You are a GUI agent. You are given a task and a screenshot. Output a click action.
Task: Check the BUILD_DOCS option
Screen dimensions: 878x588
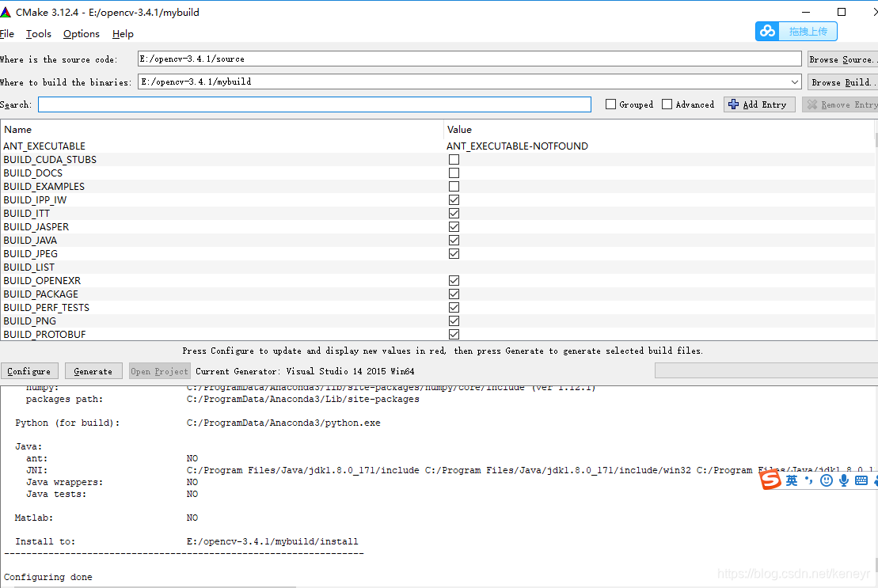[x=454, y=173]
